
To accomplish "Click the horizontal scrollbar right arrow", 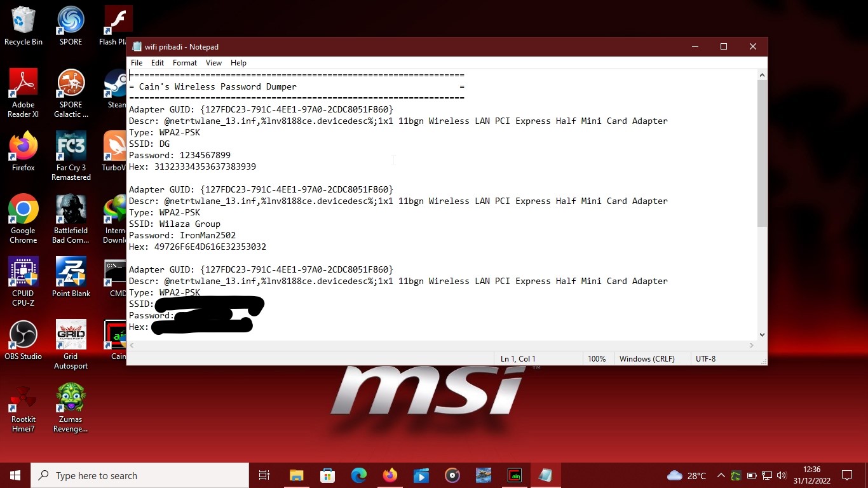I will (752, 345).
